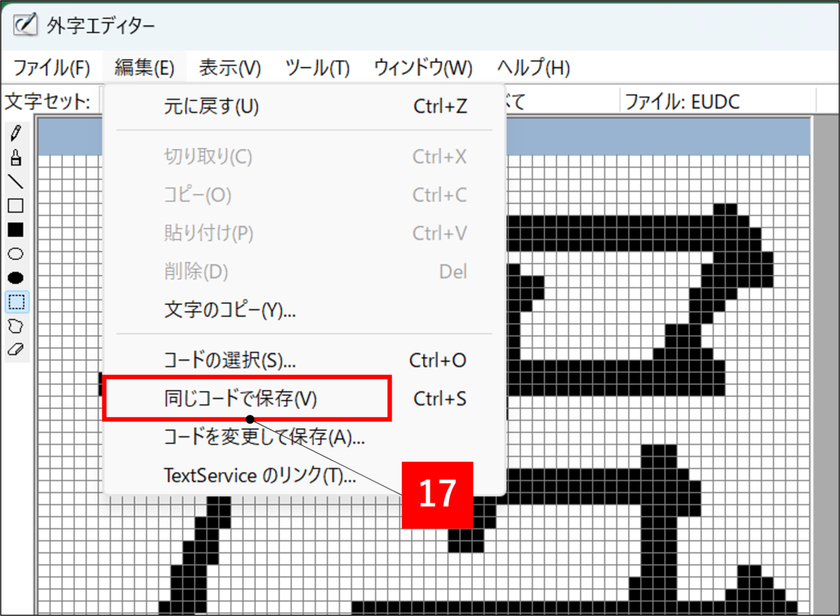
Task: Activate the Freeform Selection tool
Action: pyautogui.click(x=16, y=326)
